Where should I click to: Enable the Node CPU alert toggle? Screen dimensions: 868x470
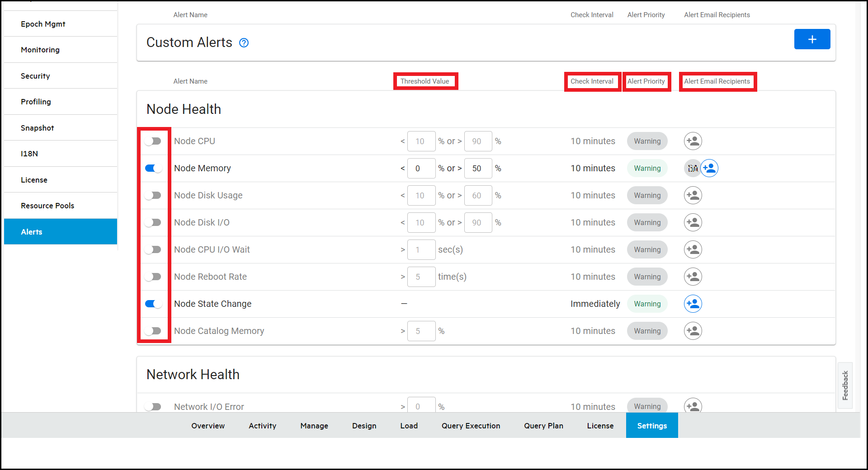tap(153, 141)
